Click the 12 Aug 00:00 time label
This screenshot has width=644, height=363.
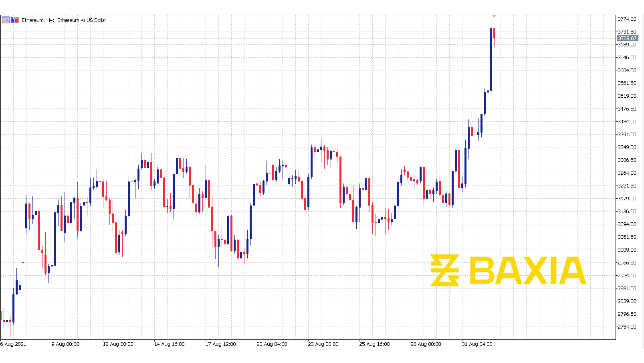pyautogui.click(x=118, y=344)
